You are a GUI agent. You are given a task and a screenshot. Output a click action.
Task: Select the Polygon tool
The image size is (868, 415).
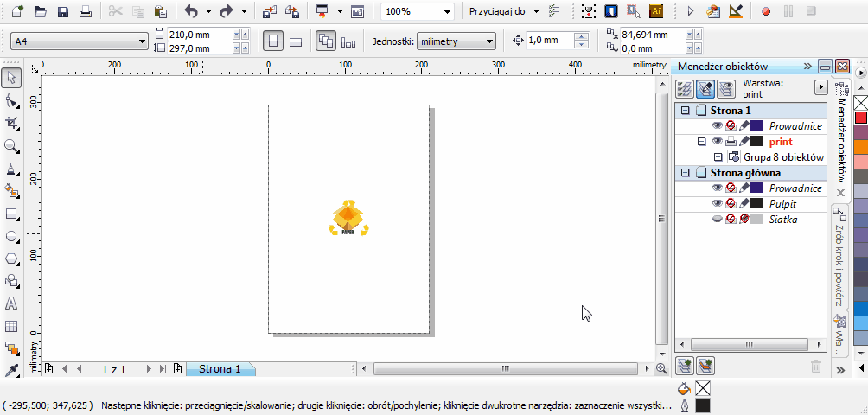[x=11, y=259]
